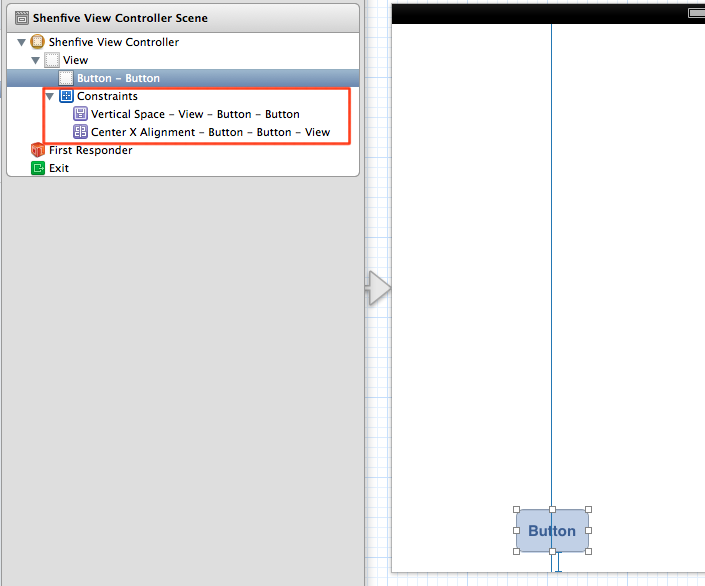Select the Shenfive View Controller Scene title
This screenshot has width=705, height=586.
coord(120,18)
